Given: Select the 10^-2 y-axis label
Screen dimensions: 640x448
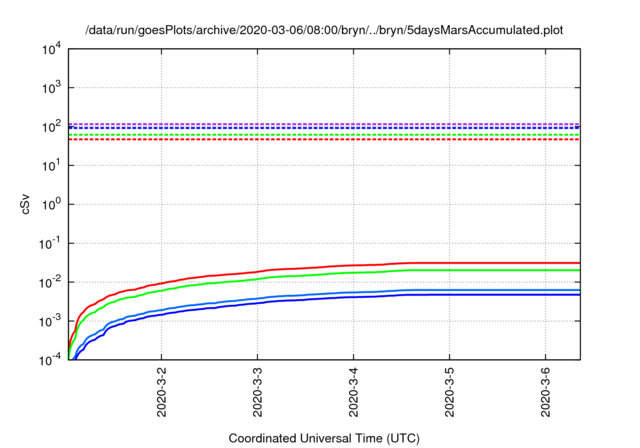Looking at the screenshot, I should tap(50, 282).
